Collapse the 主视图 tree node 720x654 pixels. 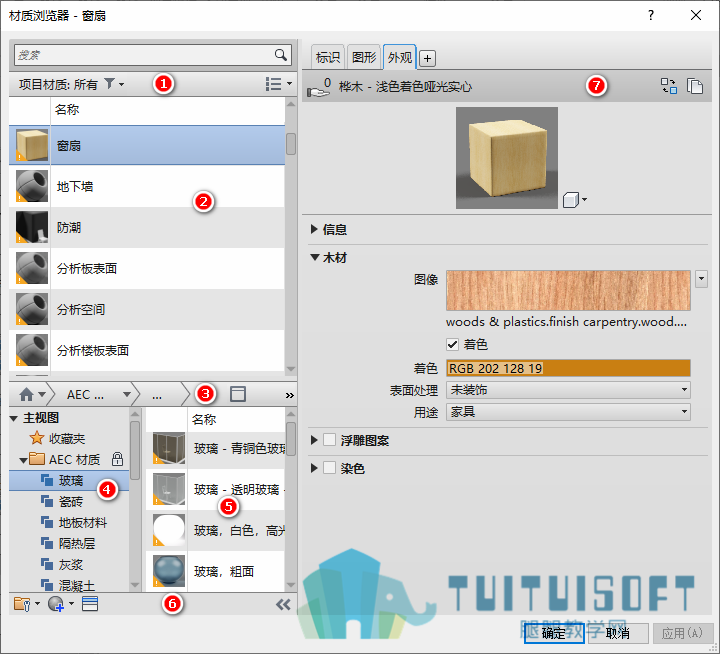(14, 418)
